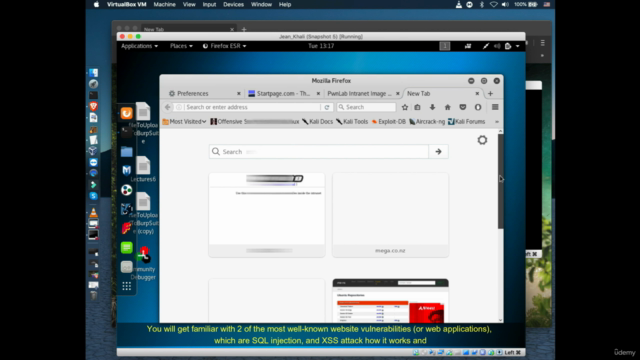Click the round extension icon beside Pocket

[478, 107]
